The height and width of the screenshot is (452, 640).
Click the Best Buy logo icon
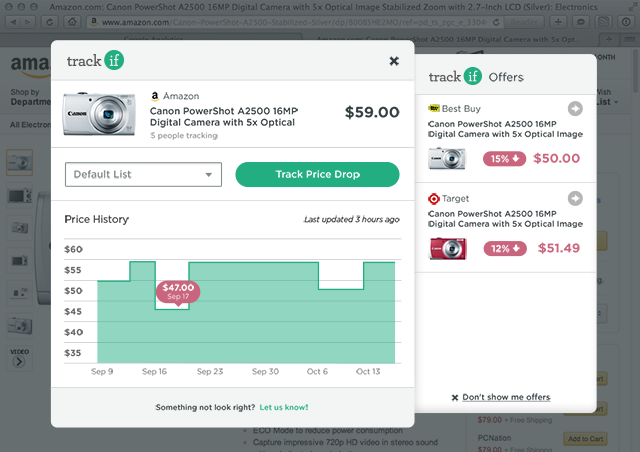pyautogui.click(x=433, y=108)
